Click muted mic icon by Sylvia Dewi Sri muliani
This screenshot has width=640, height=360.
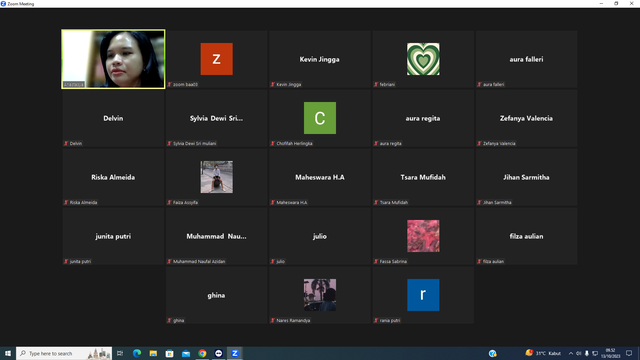pyautogui.click(x=169, y=143)
